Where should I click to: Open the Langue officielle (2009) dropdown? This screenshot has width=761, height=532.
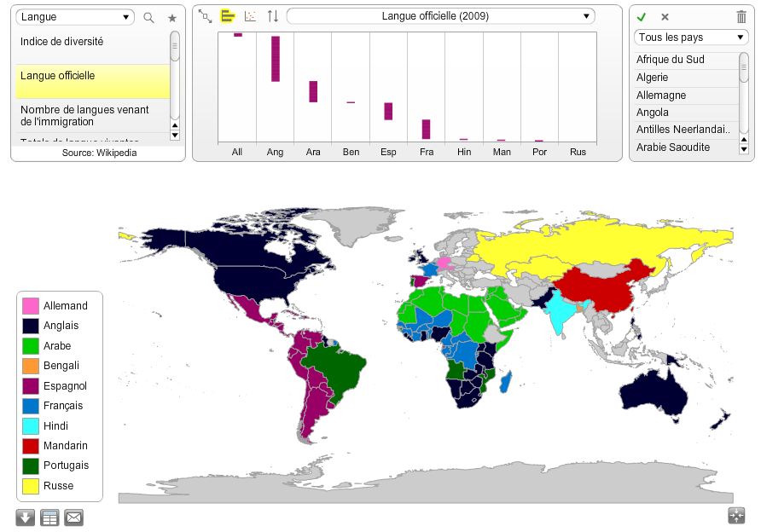441,16
